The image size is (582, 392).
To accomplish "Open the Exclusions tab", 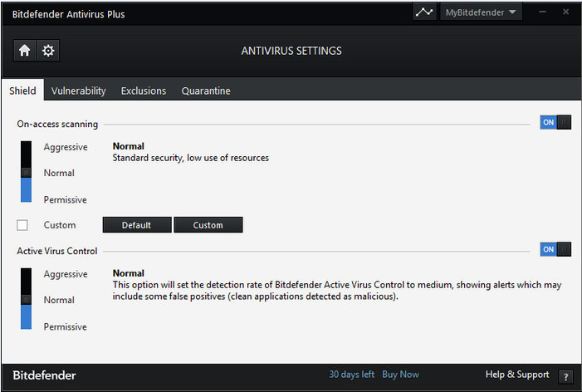I will [x=144, y=91].
